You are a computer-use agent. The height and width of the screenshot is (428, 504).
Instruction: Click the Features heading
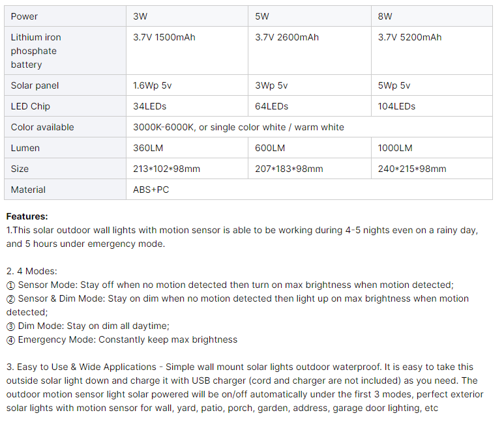pyautogui.click(x=27, y=217)
